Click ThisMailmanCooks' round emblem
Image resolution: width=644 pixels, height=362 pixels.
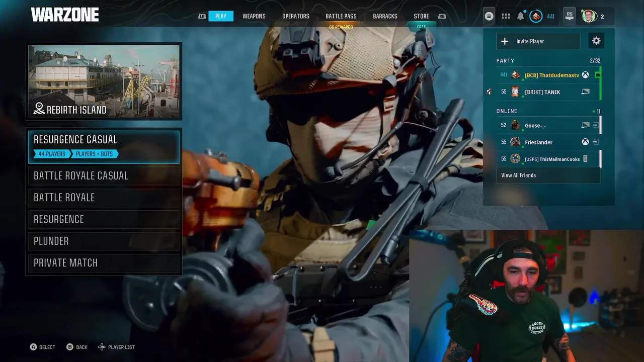[515, 159]
